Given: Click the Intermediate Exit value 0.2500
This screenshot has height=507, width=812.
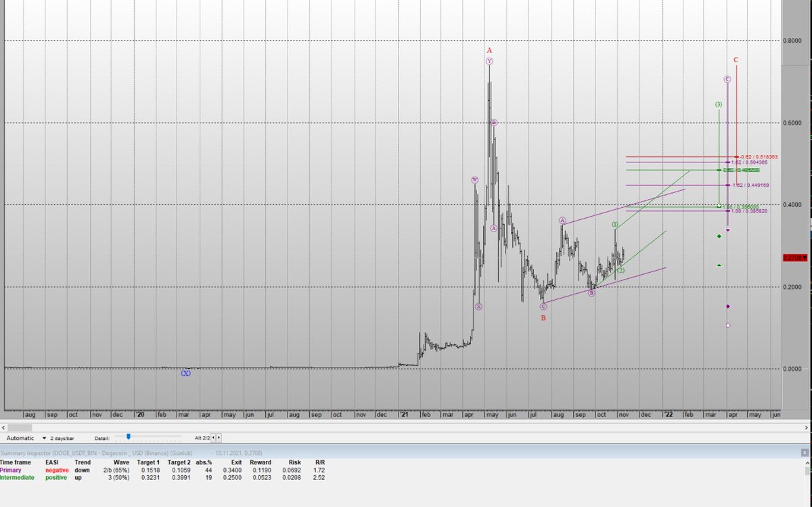Looking at the screenshot, I should coord(232,477).
